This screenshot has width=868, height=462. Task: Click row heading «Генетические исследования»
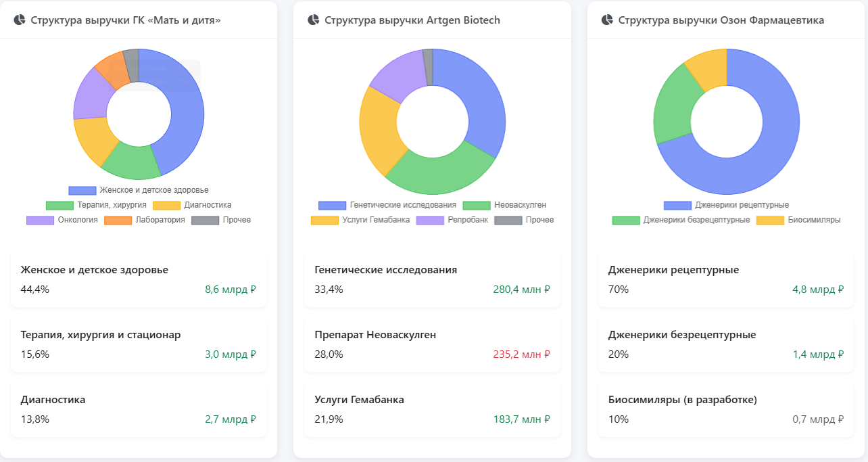[386, 270]
